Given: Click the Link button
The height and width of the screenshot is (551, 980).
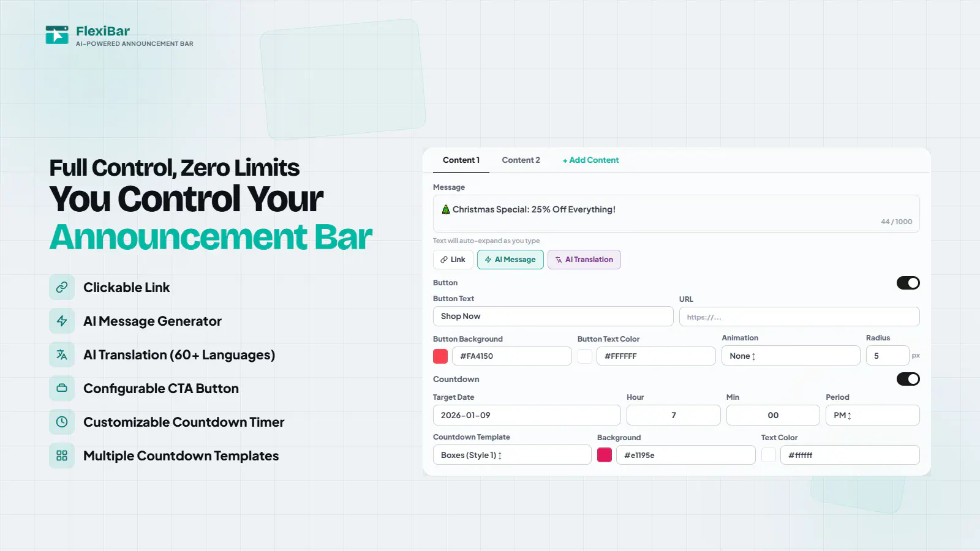Looking at the screenshot, I should click(453, 260).
